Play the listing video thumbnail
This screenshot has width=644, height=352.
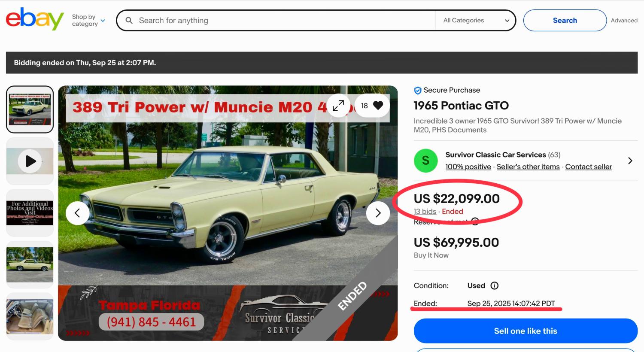pos(30,161)
